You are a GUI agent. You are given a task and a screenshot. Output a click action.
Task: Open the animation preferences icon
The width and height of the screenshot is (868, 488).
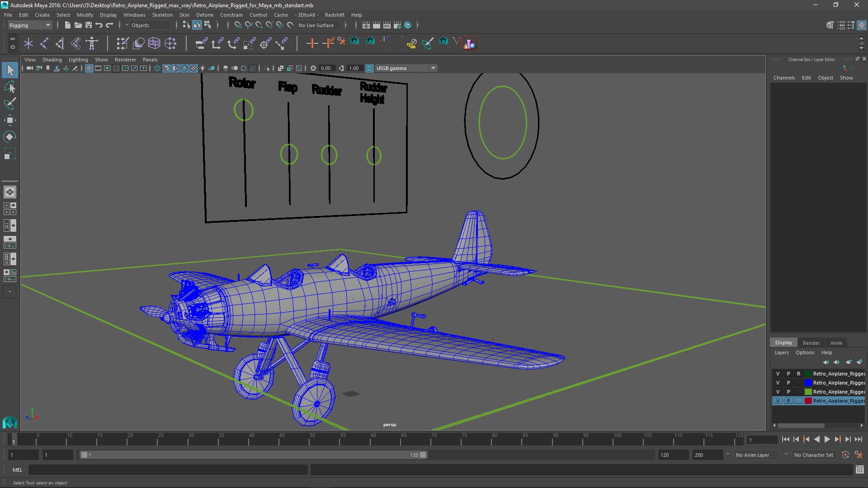[x=859, y=455]
